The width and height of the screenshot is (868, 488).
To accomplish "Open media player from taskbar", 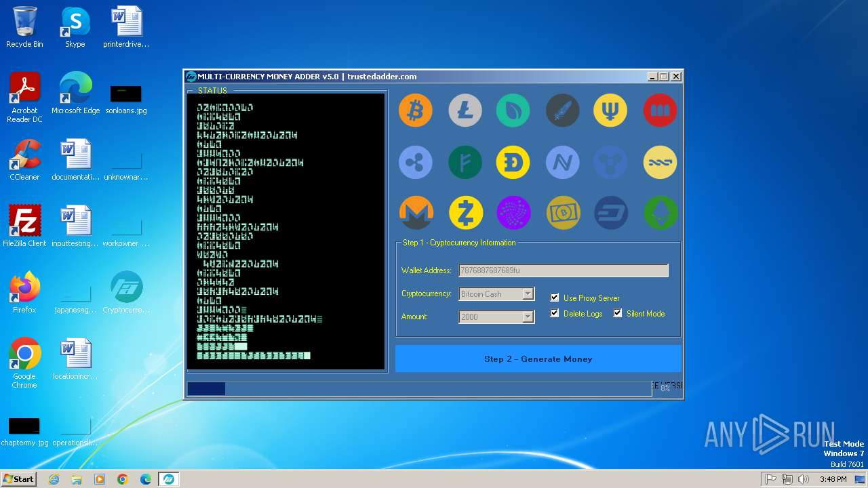I will [x=100, y=479].
